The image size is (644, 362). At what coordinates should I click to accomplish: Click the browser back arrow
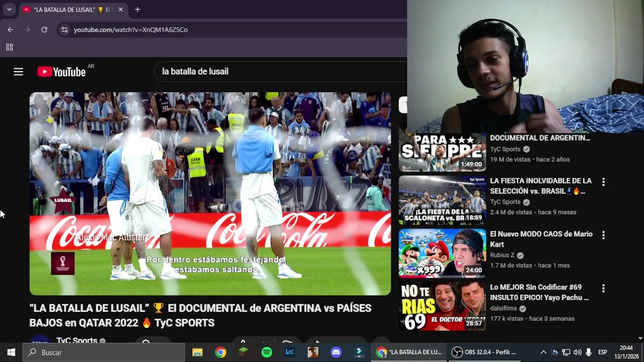click(11, 30)
